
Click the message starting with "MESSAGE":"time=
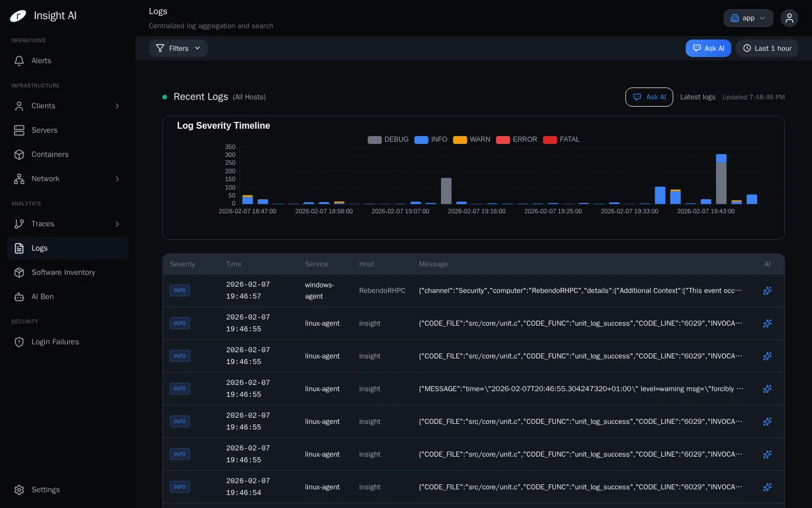click(581, 389)
